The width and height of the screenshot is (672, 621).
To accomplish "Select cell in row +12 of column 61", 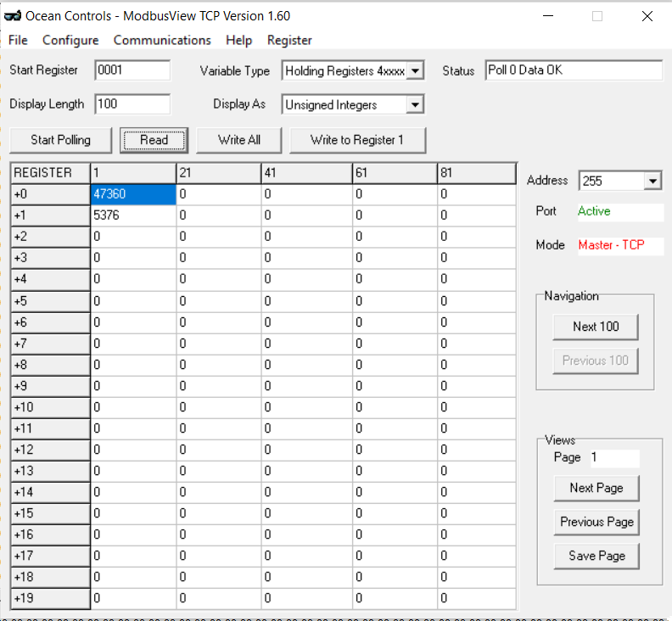I will [x=395, y=450].
